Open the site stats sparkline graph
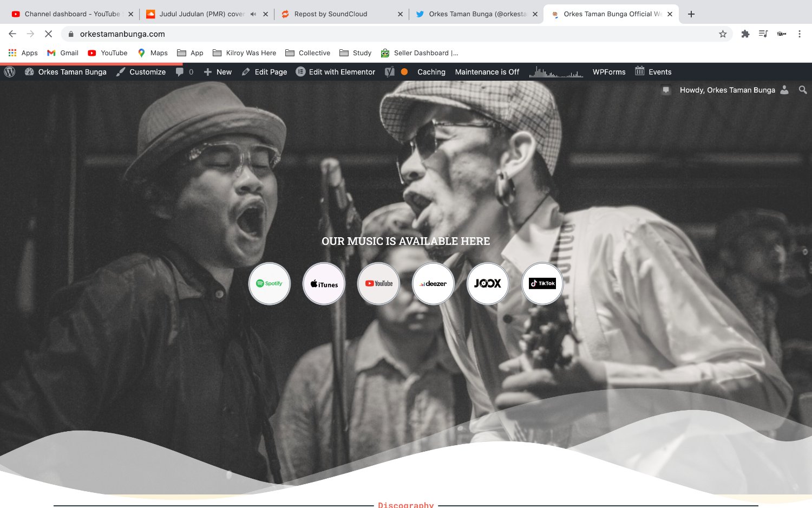This screenshot has height=508, width=812. coord(556,71)
